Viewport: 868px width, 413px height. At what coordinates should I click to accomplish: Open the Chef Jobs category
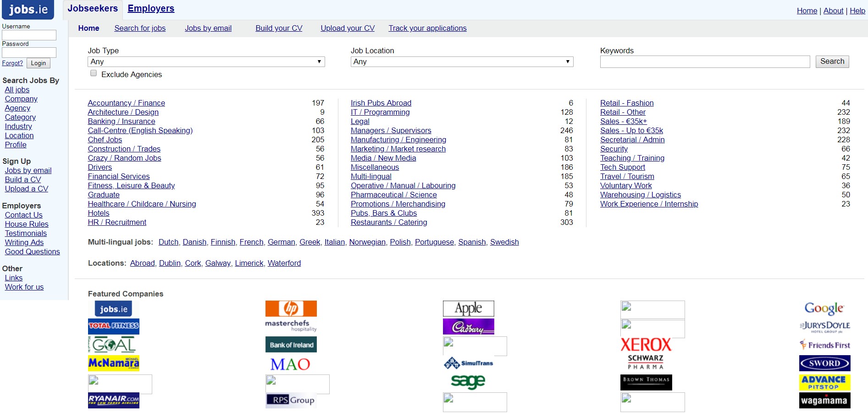click(x=105, y=140)
